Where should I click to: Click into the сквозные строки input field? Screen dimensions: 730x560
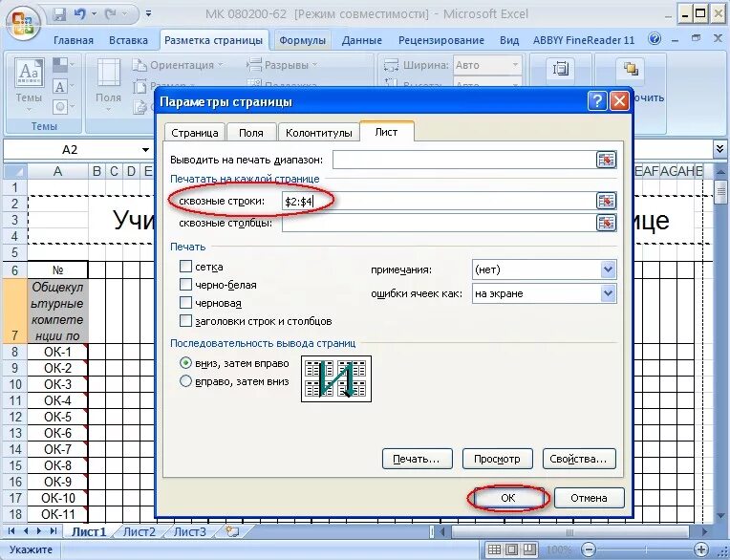[439, 201]
